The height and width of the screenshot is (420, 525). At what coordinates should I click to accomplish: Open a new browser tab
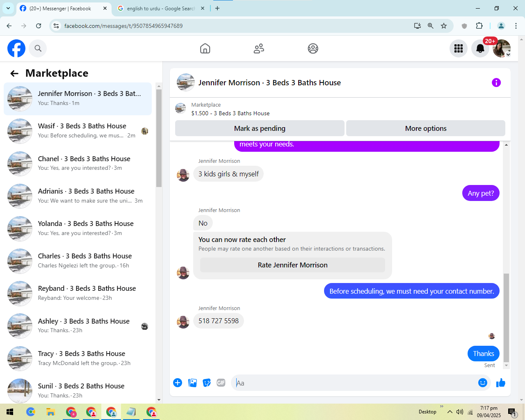(x=217, y=8)
